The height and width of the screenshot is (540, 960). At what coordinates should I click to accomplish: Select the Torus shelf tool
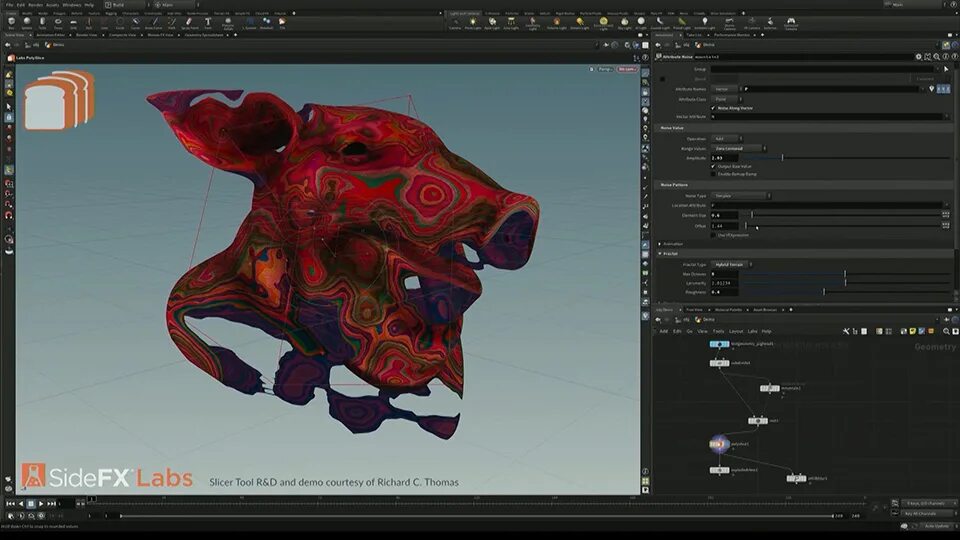[x=58, y=23]
